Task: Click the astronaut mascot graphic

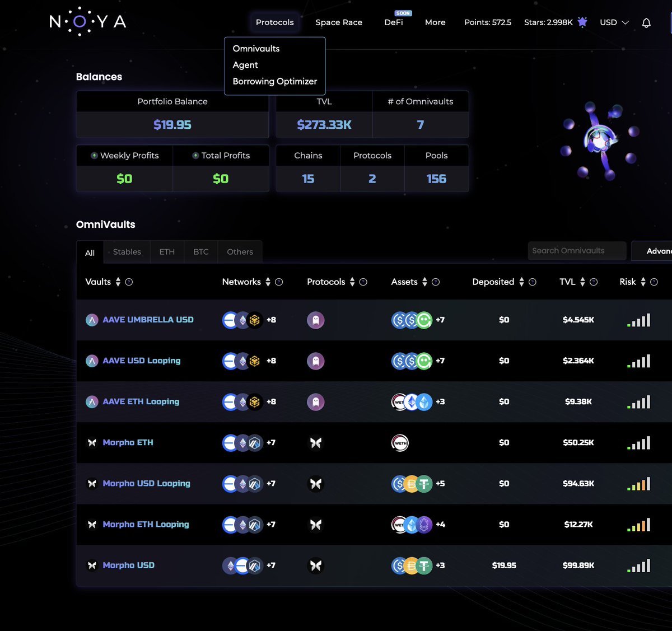Action: [600, 140]
